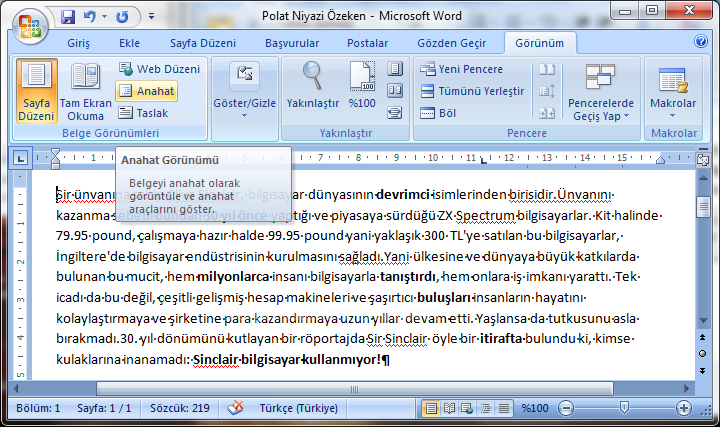The height and width of the screenshot is (427, 720).
Task: Choose the page width zoom icon
Action: tap(395, 112)
